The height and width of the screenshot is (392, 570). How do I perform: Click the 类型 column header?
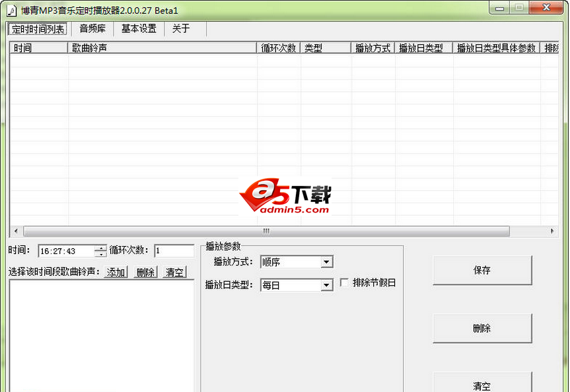[x=326, y=48]
